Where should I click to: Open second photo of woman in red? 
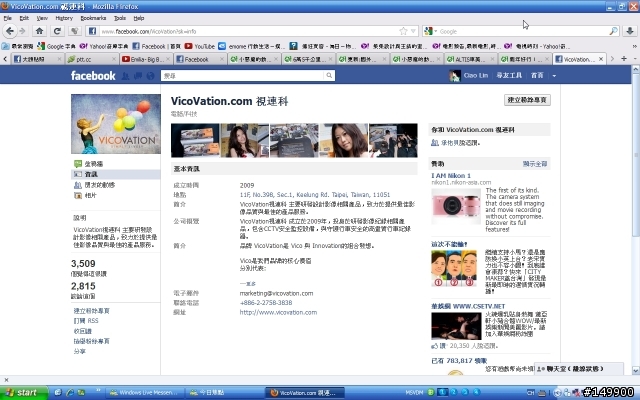click(x=244, y=140)
